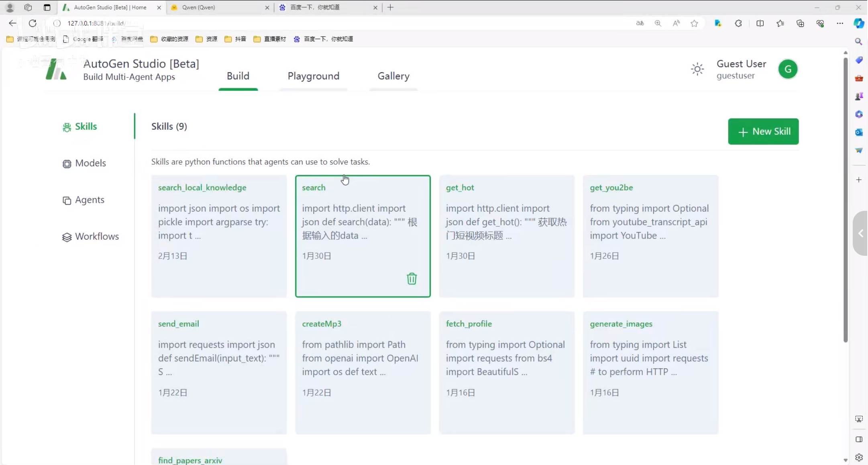Viewport: 868px width, 465px height.
Task: Switch to the Gallery tab
Action: (x=393, y=76)
